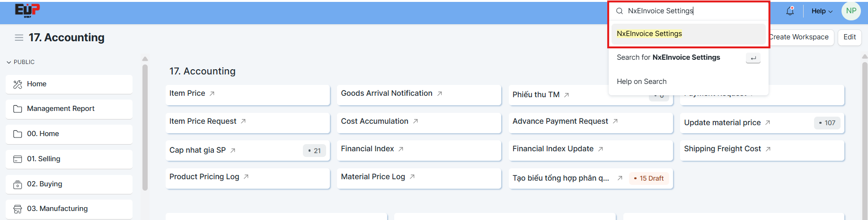Collapse the PUBLIC sidebar section
This screenshot has height=220, width=868.
(x=9, y=62)
